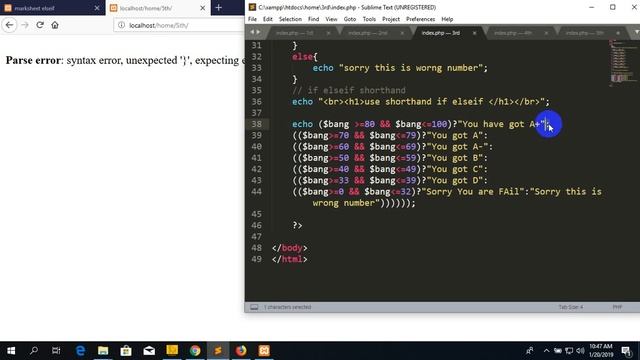Open the network status tray icon
This screenshot has height=360, width=640.
point(569,351)
